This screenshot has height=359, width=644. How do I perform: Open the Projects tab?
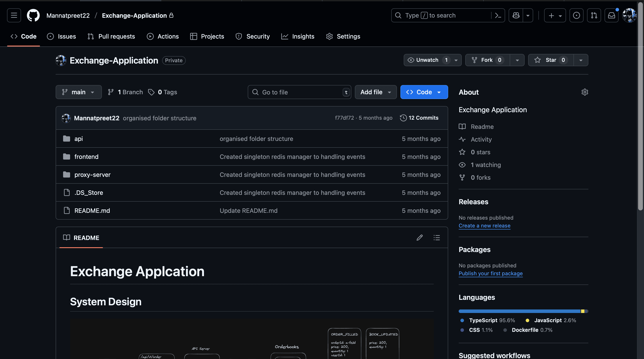pos(207,37)
